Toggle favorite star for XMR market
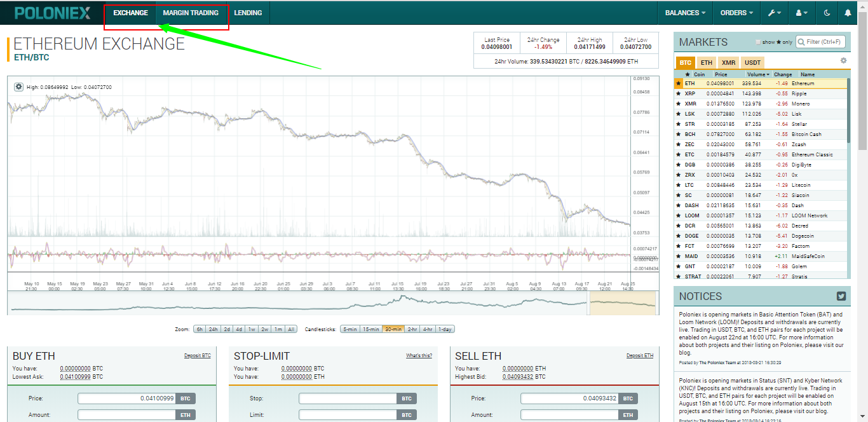Viewport: 868px width, 422px height. (679, 104)
